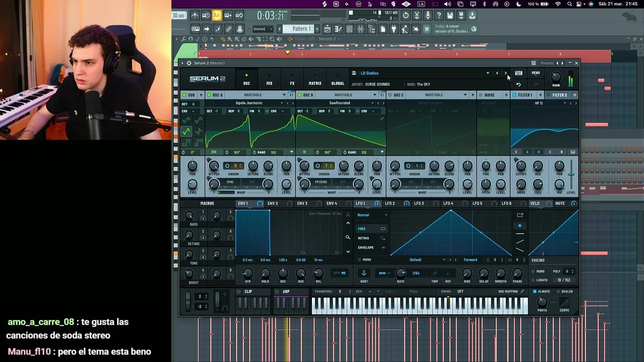The height and width of the screenshot is (362, 644).
Task: Load next Serum preset arrow
Action: 506,73
